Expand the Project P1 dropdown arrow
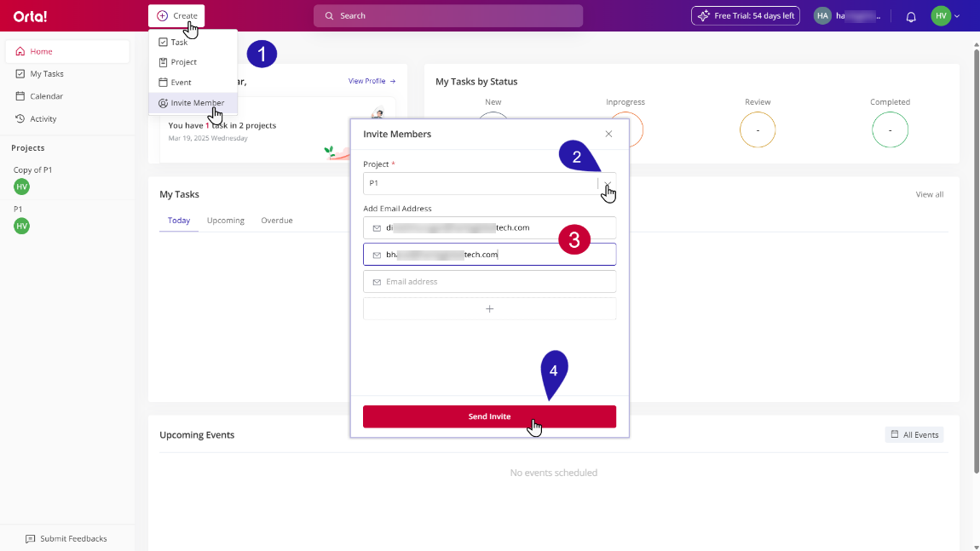The height and width of the screenshot is (551, 980). pos(607,184)
